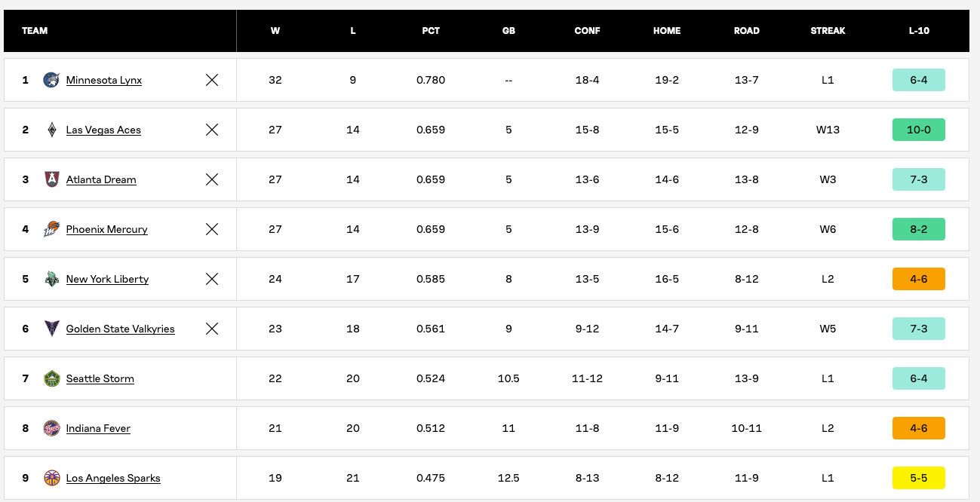
Task: Sort standings by PCT column header
Action: pyautogui.click(x=431, y=31)
